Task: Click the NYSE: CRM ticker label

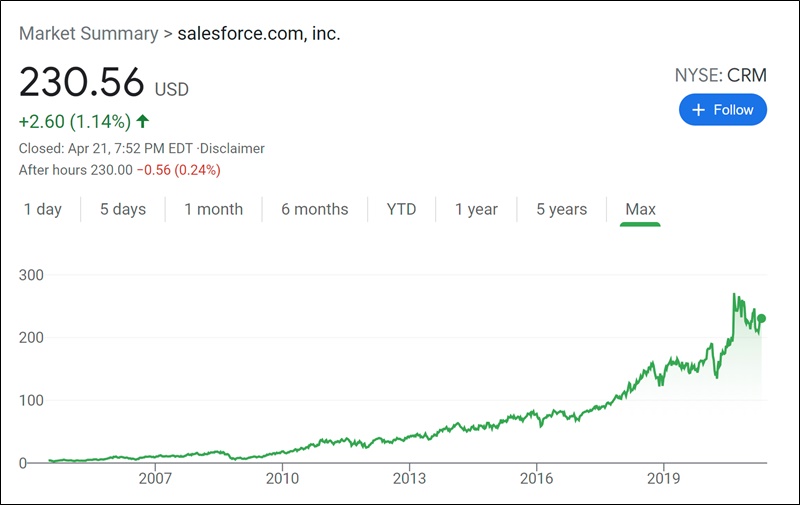Action: tap(722, 76)
